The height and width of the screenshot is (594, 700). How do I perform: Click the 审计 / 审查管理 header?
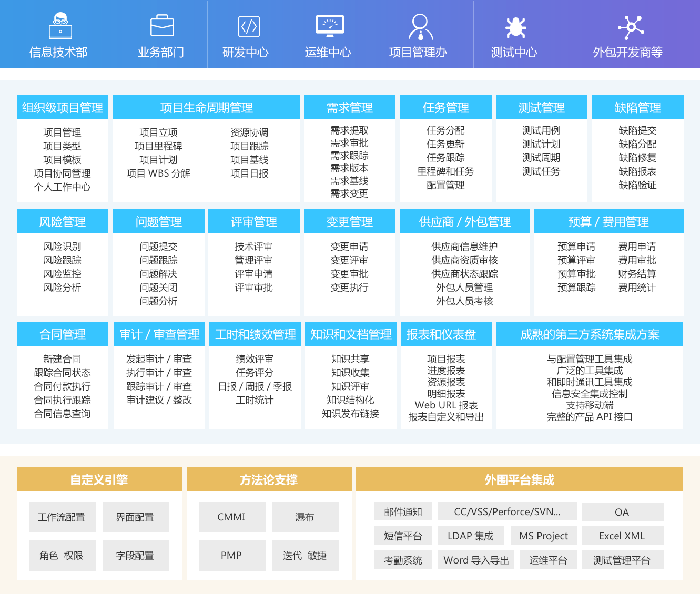pos(159,334)
